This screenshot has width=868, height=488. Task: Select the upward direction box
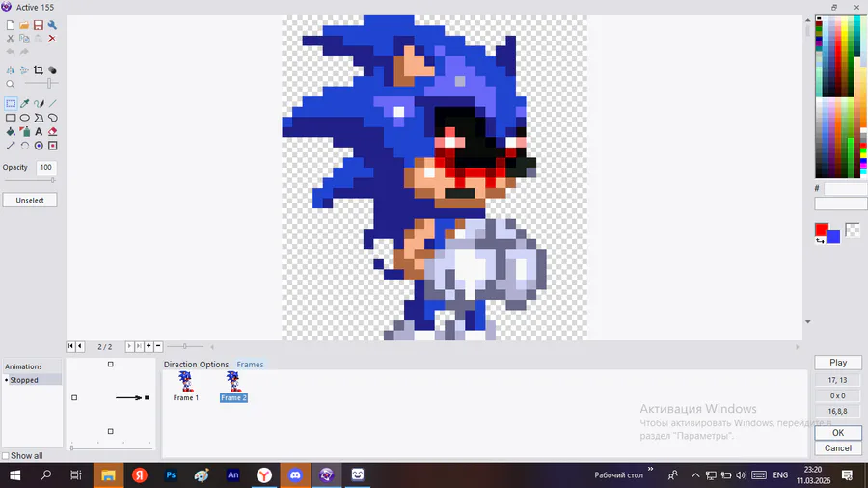[111, 364]
